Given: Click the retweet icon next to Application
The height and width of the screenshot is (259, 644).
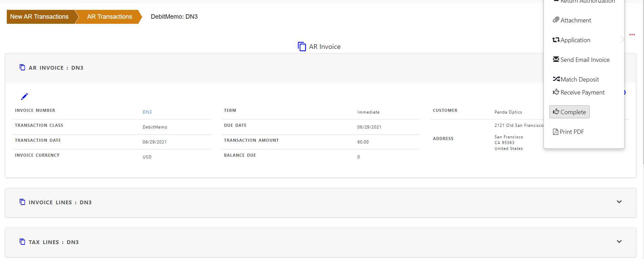Looking at the screenshot, I should (556, 40).
